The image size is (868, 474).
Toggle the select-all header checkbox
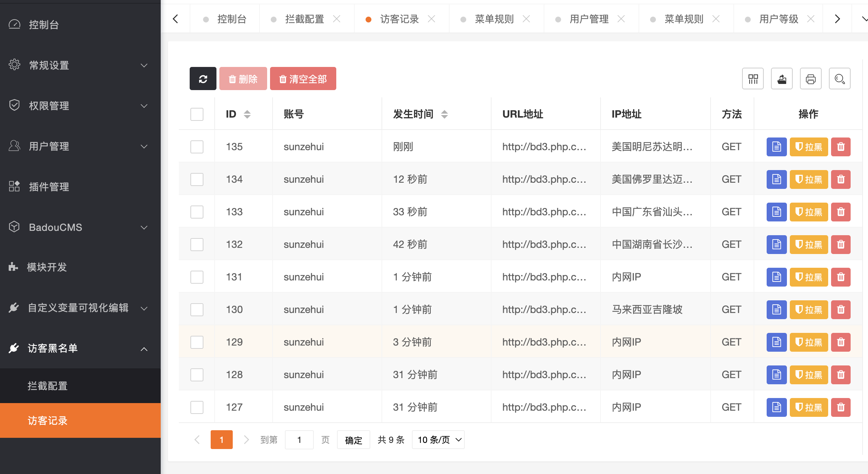pyautogui.click(x=197, y=114)
